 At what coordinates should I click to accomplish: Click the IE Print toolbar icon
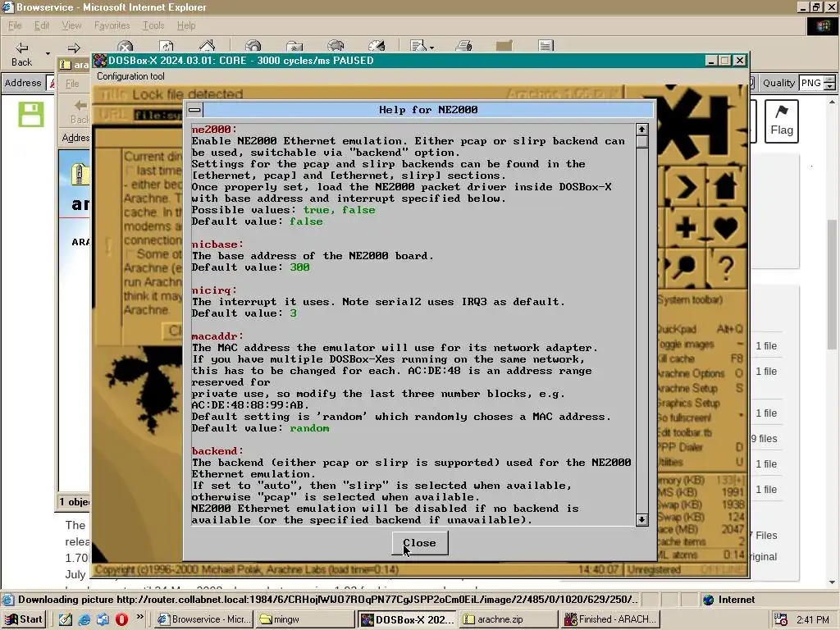click(463, 47)
